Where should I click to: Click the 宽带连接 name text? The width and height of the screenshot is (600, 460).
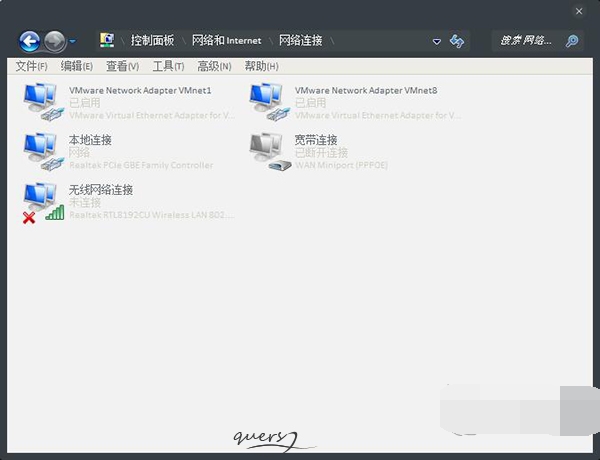[316, 140]
